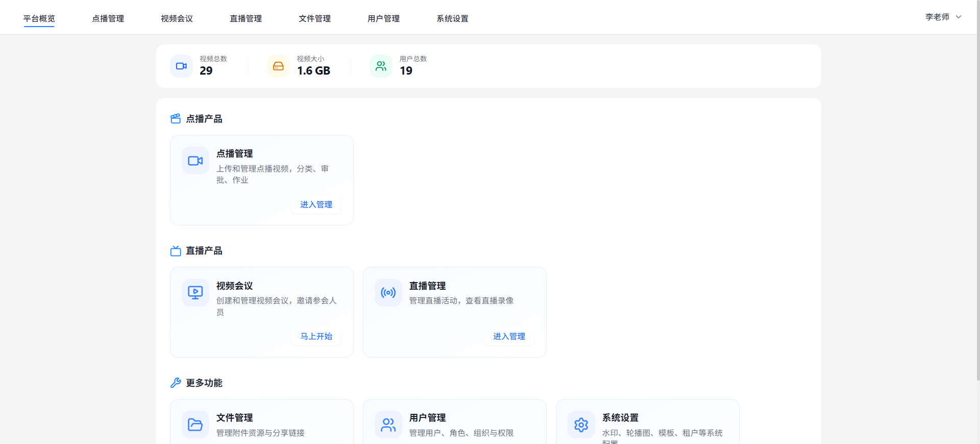Switch to the 用户管理 top navigation tab
This screenshot has height=444, width=980.
pos(383,18)
